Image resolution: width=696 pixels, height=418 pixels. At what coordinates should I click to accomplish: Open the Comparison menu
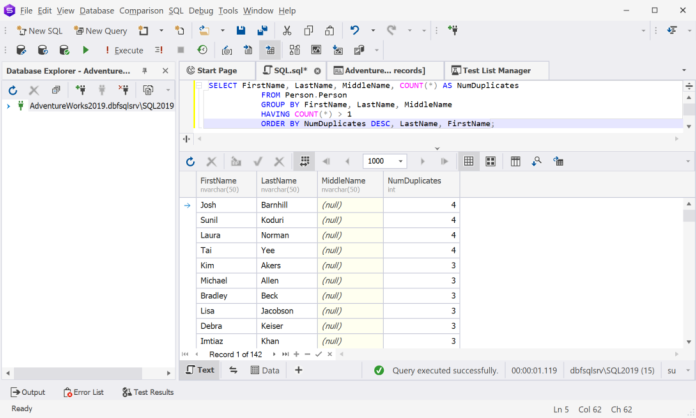coord(141,10)
